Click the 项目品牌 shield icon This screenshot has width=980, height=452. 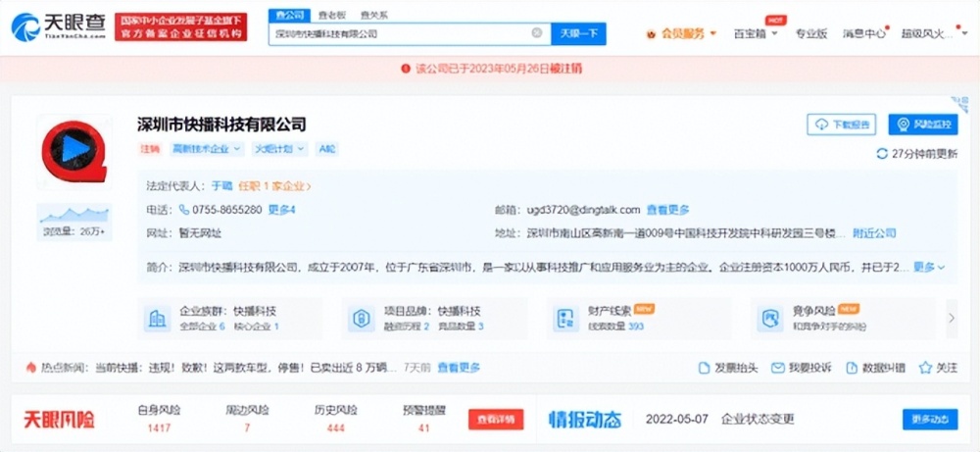pos(362,319)
